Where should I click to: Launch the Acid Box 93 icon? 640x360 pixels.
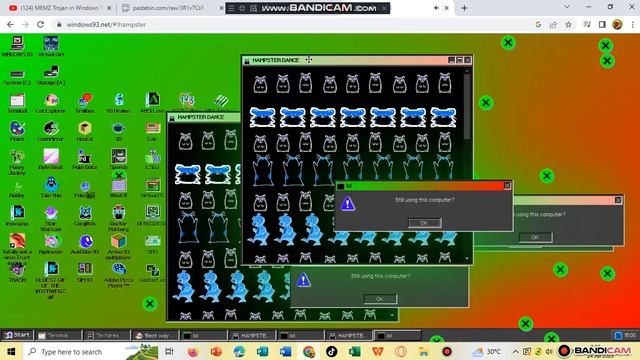point(85,244)
